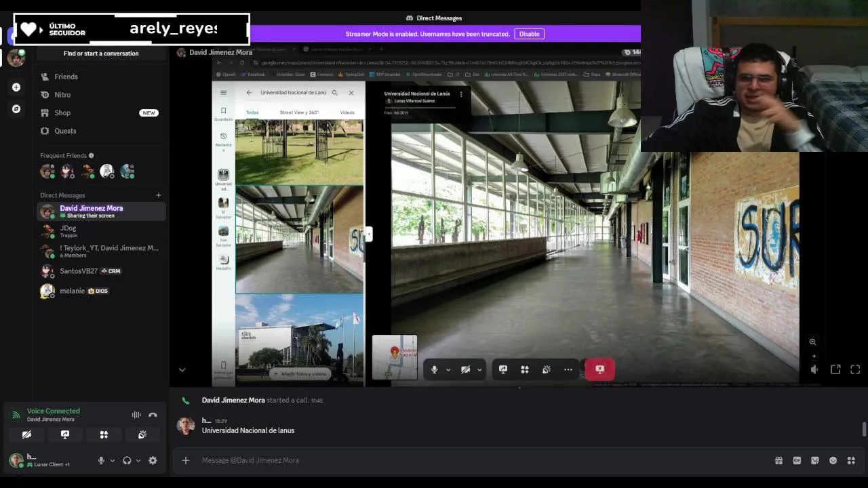Screen dimensions: 868x488
Task: Click hallway photo thumbnail in Maps list
Action: click(299, 239)
